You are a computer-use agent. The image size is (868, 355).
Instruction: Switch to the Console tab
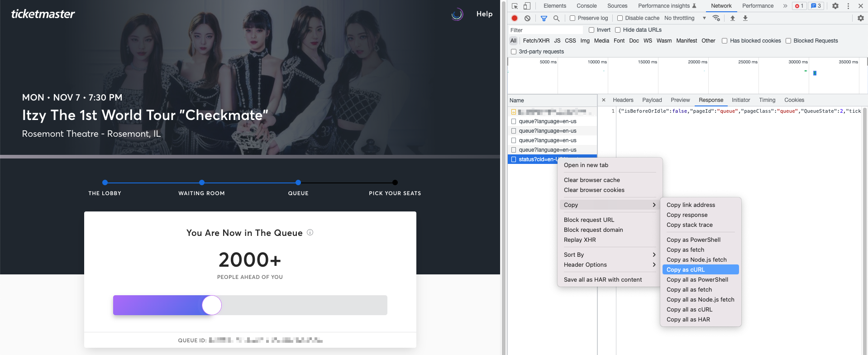click(587, 6)
